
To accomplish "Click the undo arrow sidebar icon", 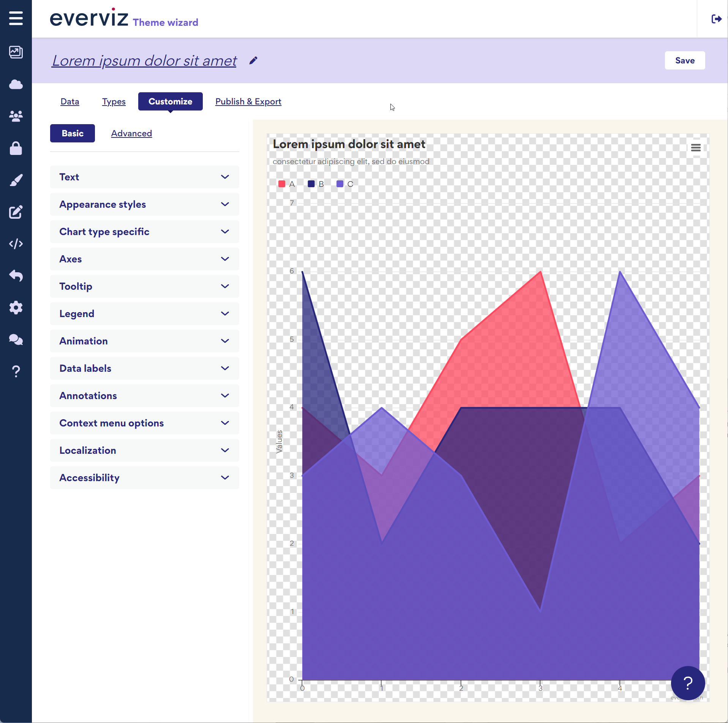I will pos(16,276).
